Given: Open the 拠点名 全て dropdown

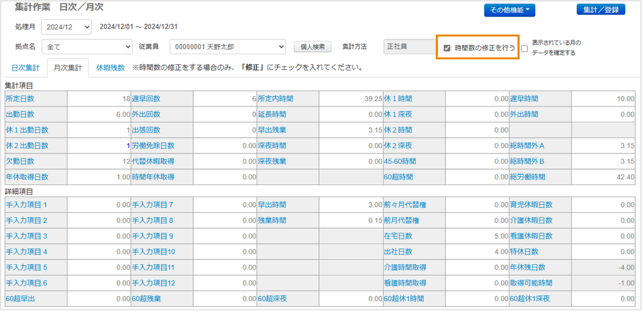Looking at the screenshot, I should point(87,47).
